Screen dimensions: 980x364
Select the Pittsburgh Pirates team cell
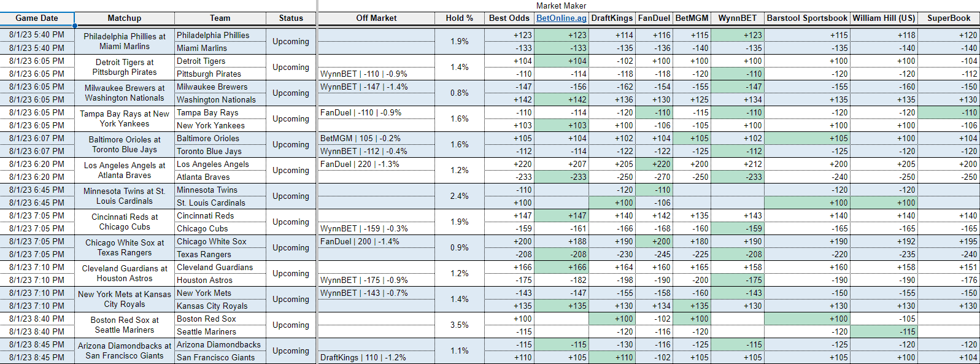220,74
